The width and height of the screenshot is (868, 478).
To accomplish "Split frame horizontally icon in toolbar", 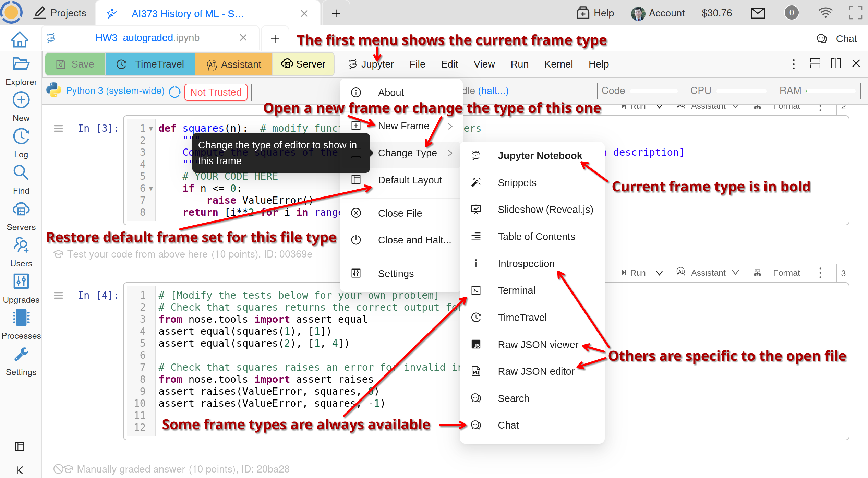I will click(x=815, y=64).
